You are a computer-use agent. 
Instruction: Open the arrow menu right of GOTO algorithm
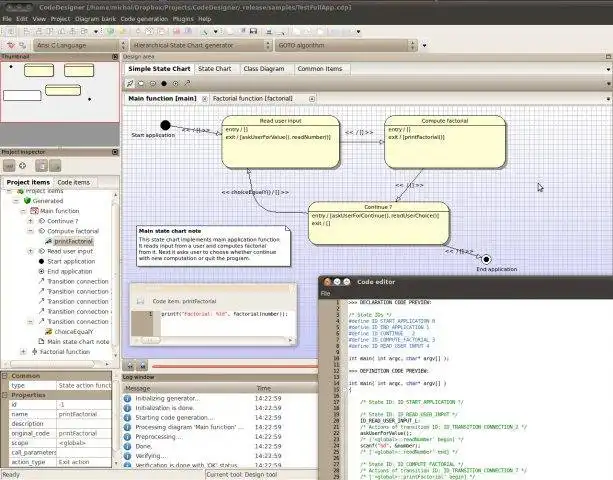coord(425,45)
